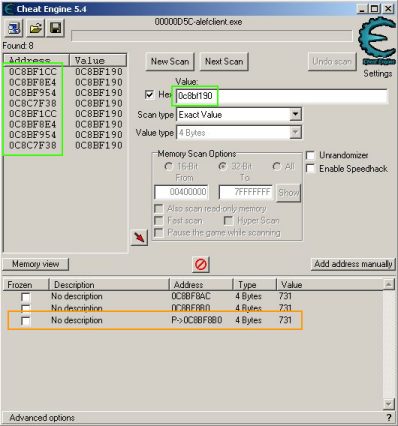Screen dimensions: 398x426
Task: Click the address table scrollbar up arrow
Action: pyautogui.click(x=388, y=284)
